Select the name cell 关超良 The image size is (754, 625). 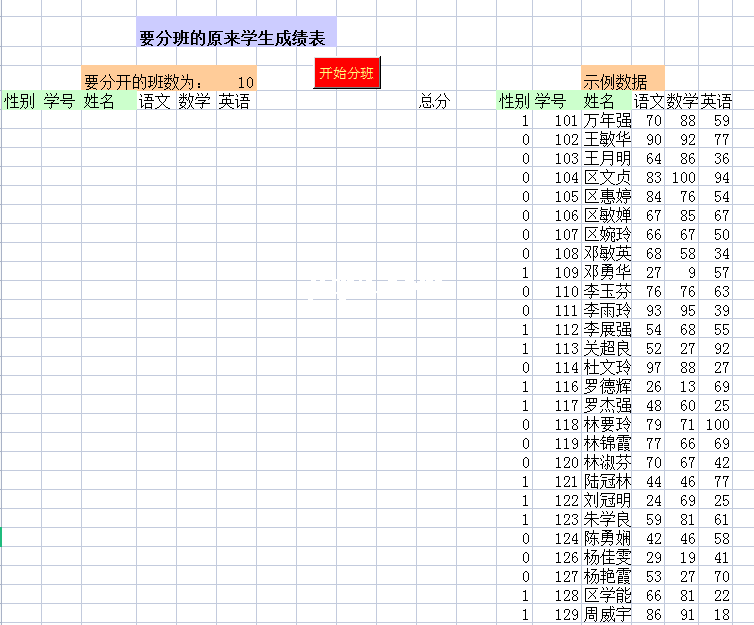pyautogui.click(x=607, y=348)
